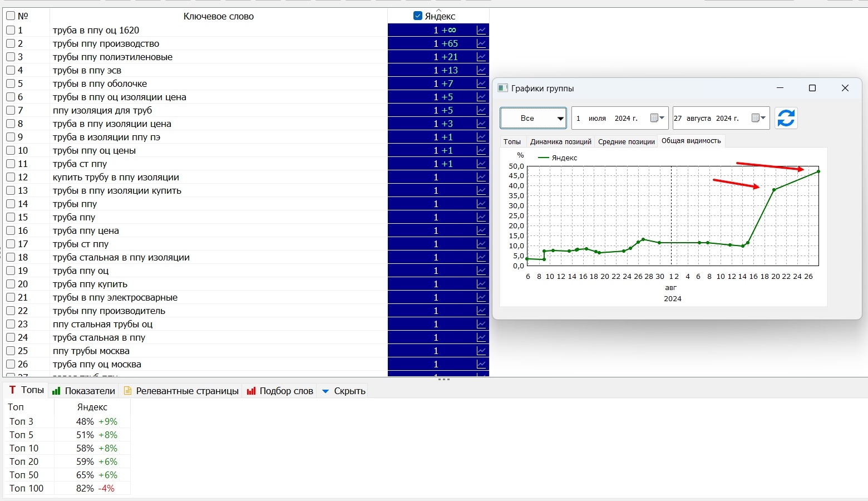The image size is (868, 501).
Task: Open chart icon for 'труба ппу купить'
Action: (x=481, y=284)
